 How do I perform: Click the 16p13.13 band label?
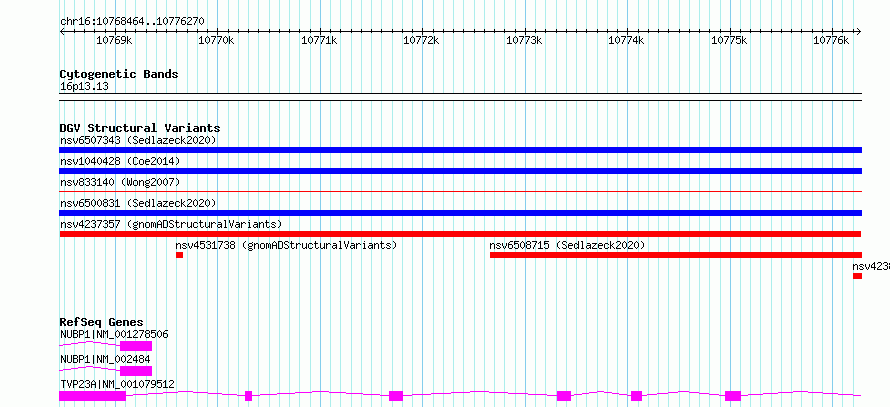(x=84, y=87)
